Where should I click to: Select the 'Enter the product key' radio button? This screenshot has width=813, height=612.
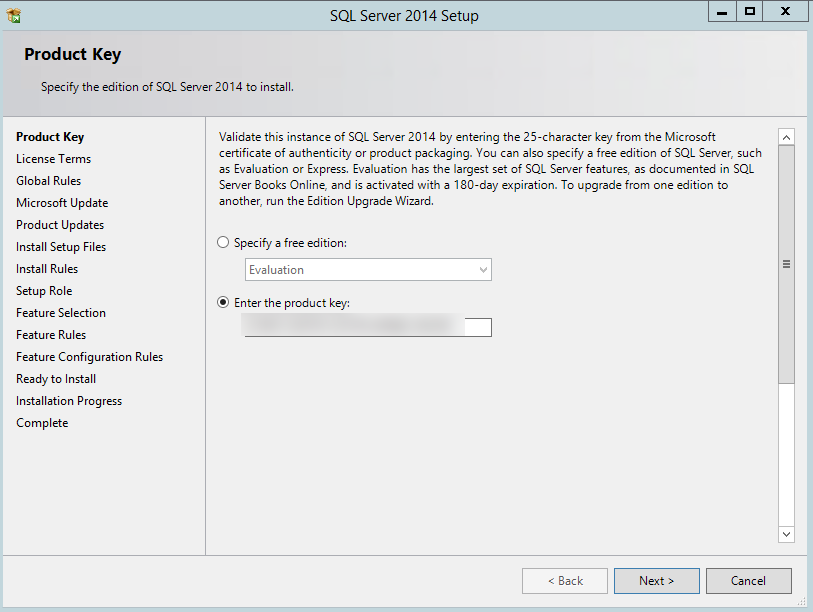[x=223, y=303]
